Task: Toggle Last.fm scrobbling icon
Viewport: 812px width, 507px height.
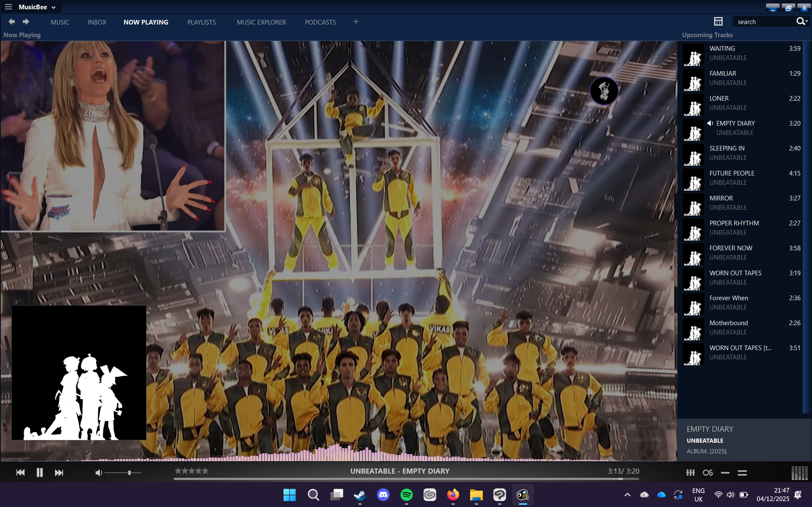Action: pyautogui.click(x=707, y=472)
